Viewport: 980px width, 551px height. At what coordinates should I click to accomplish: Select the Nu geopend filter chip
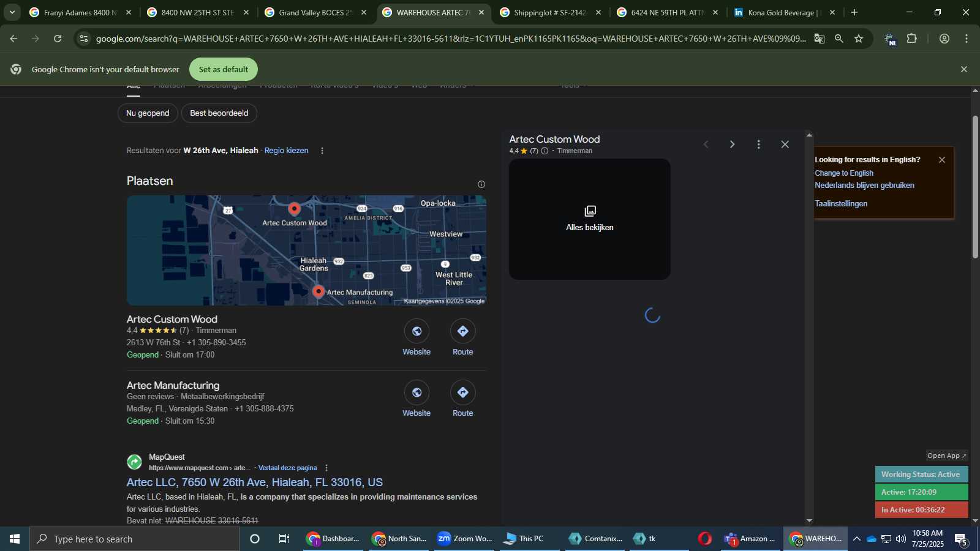pos(148,113)
